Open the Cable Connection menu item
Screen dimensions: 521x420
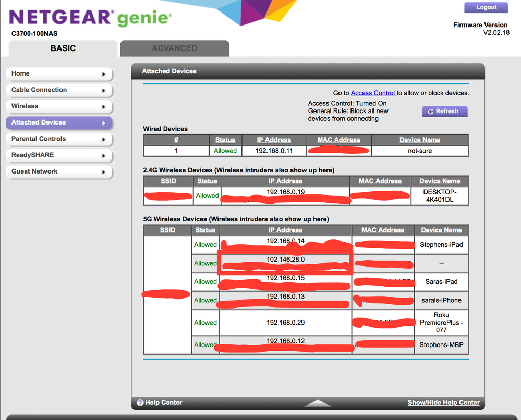(x=59, y=90)
